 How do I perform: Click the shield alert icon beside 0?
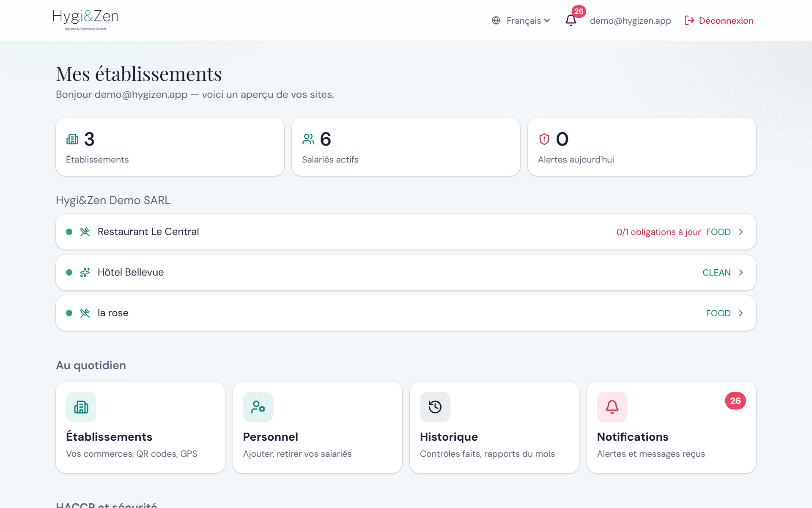544,139
